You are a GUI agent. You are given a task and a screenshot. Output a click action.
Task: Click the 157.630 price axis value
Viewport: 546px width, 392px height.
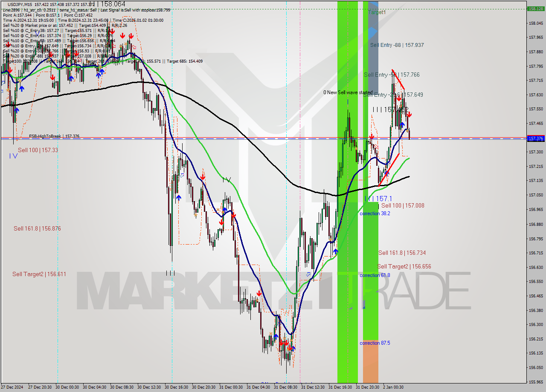pyautogui.click(x=535, y=95)
